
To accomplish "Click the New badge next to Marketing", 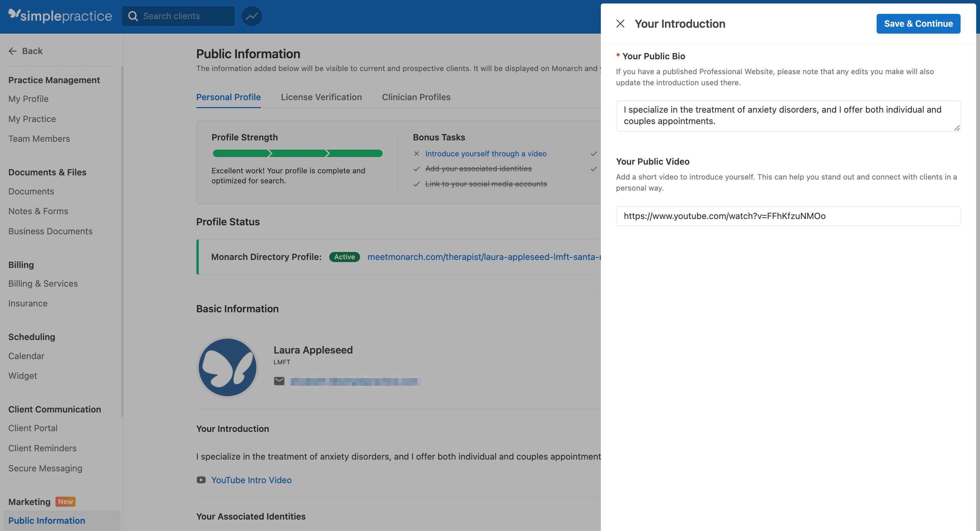I will click(x=66, y=502).
